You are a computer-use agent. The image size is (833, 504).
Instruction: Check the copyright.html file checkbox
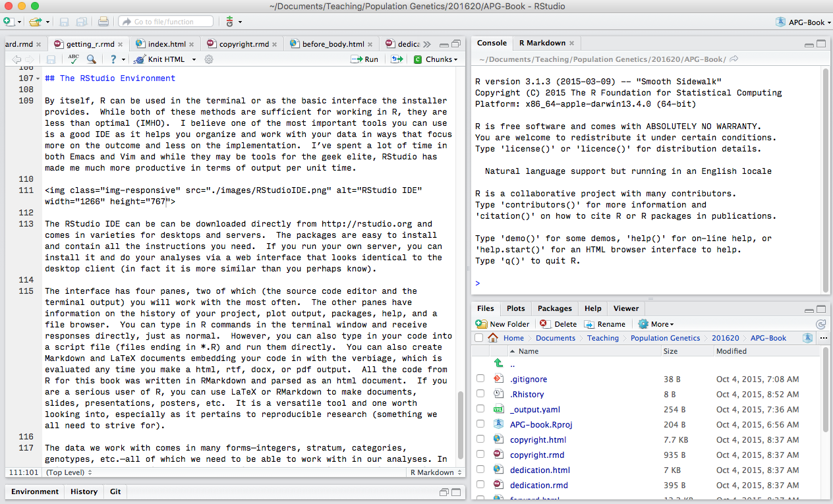coord(480,439)
